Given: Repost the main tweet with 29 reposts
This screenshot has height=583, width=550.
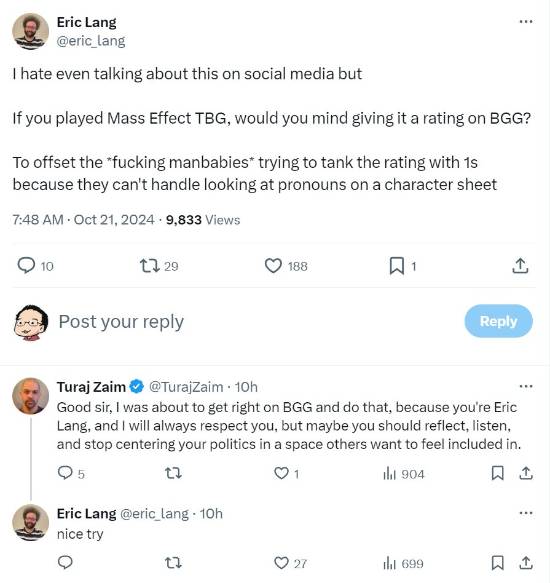Looking at the screenshot, I should 149,266.
